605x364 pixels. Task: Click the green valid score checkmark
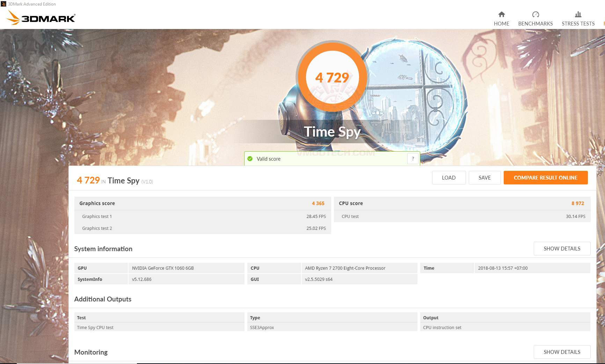coord(250,159)
